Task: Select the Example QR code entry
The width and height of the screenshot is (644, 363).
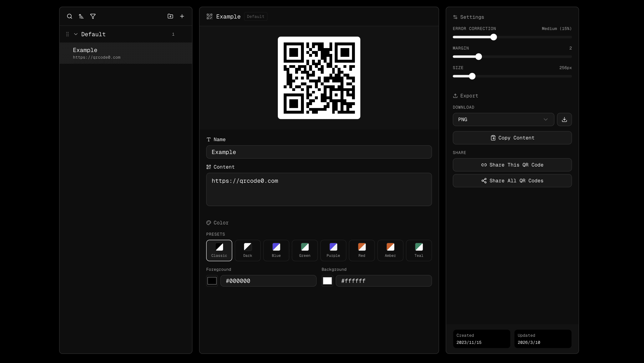Action: click(x=126, y=53)
